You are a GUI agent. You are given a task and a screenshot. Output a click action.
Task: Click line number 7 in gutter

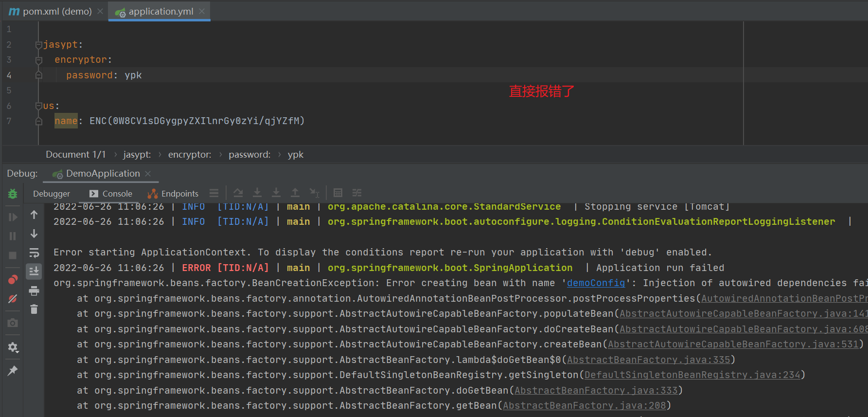point(9,121)
